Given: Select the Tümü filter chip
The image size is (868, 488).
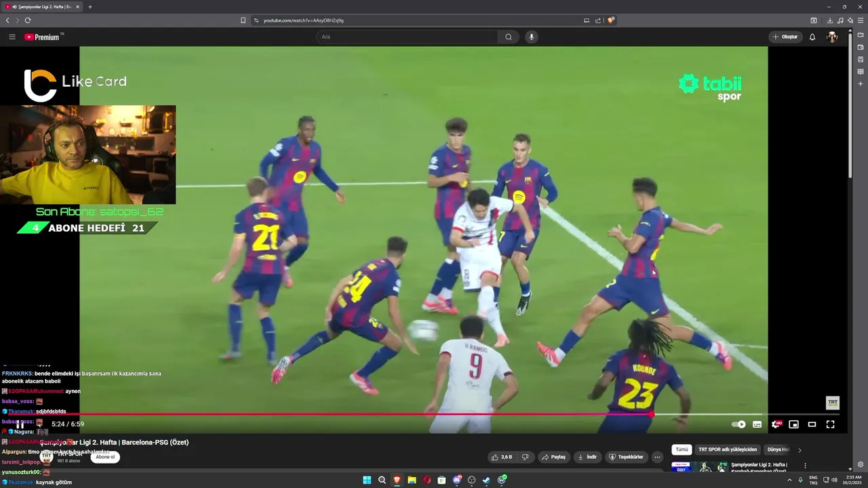Looking at the screenshot, I should tap(682, 449).
